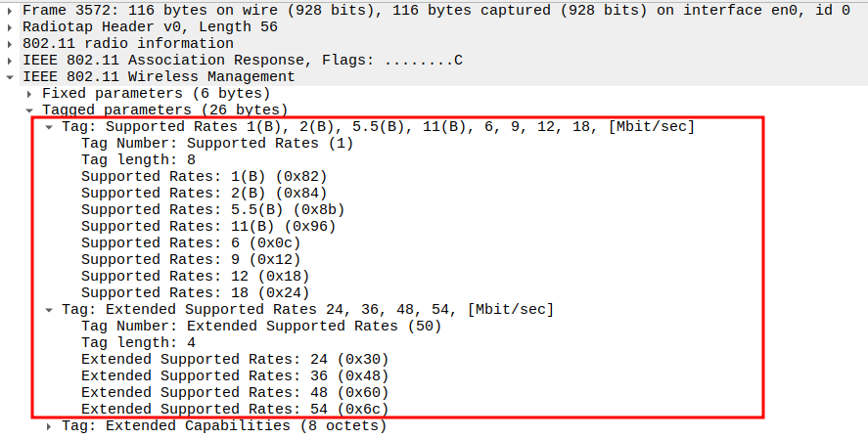Collapse Tagged parameters (26 bytes)
This screenshot has width=868, height=439.
(30, 110)
